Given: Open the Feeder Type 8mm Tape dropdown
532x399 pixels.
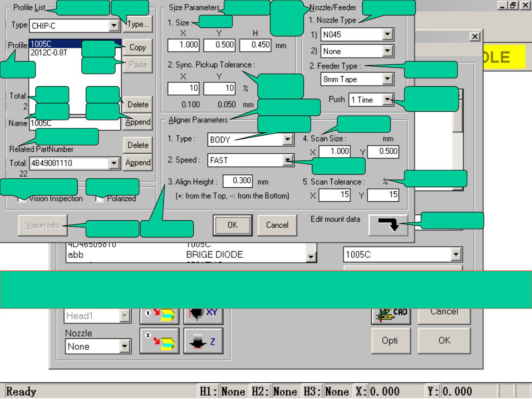Looking at the screenshot, I should point(387,79).
